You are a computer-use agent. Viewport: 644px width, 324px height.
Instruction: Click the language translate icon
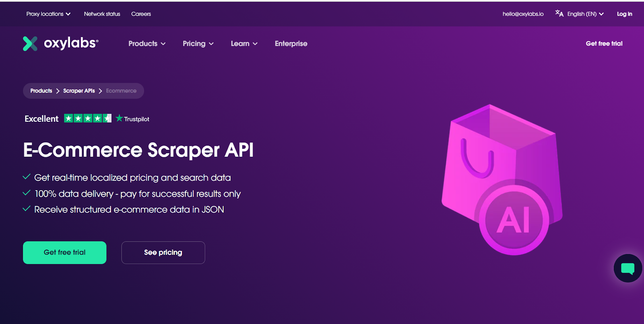[x=559, y=14]
